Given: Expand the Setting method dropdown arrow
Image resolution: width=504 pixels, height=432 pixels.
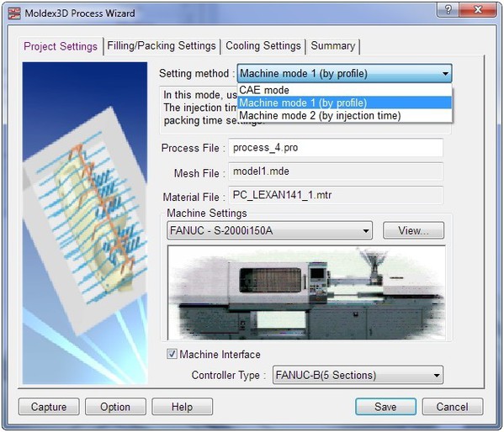Looking at the screenshot, I should pos(445,74).
